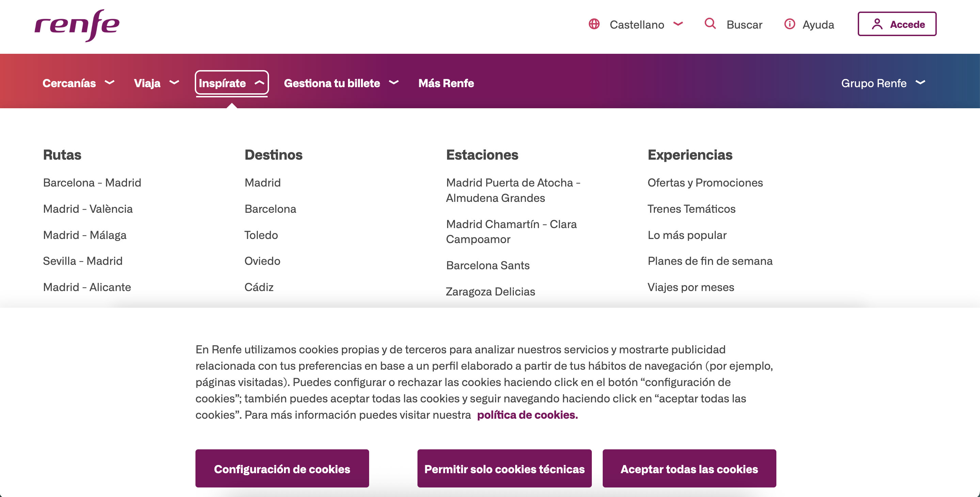Select Permitir solo cookies técnicas
The image size is (980, 497).
(504, 468)
